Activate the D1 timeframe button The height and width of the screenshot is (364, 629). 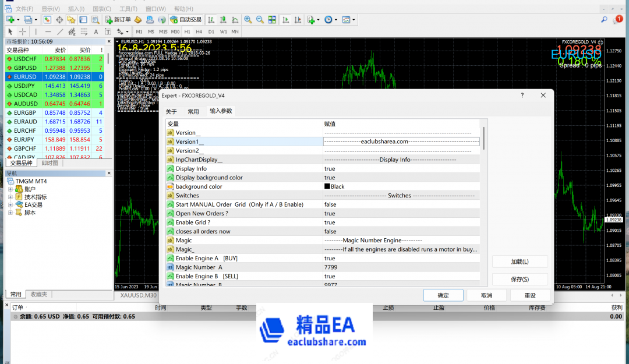(x=211, y=31)
